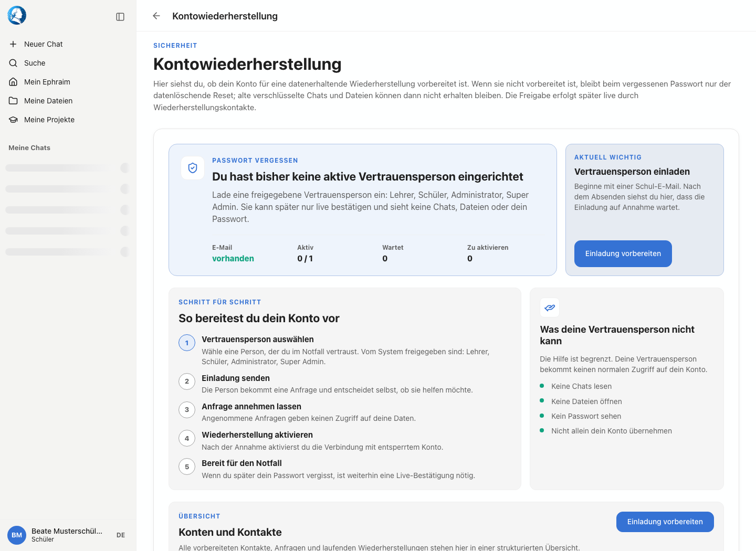The height and width of the screenshot is (551, 756).
Task: Click 'Einladung senden' step title
Action: [236, 378]
